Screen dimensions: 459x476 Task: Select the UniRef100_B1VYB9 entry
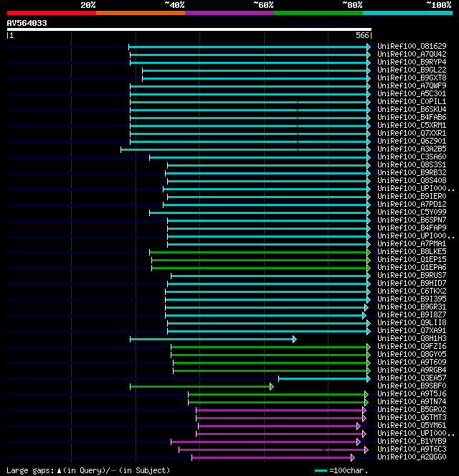(412, 441)
